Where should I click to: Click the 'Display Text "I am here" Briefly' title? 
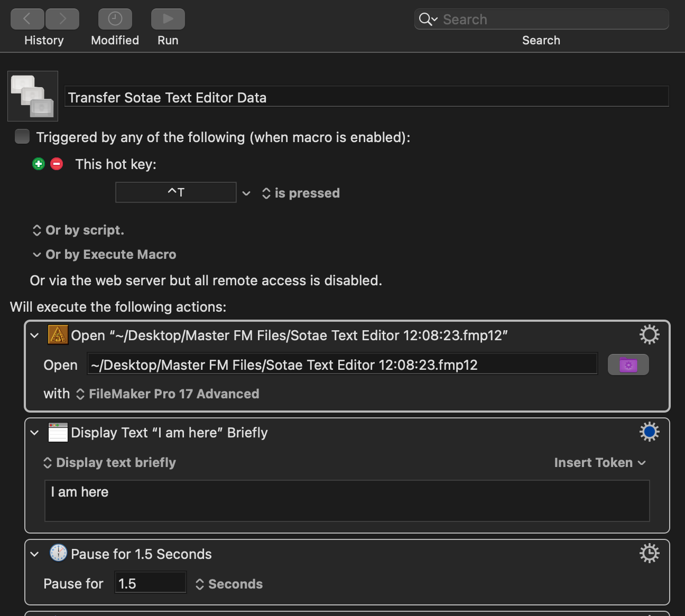coord(169,433)
